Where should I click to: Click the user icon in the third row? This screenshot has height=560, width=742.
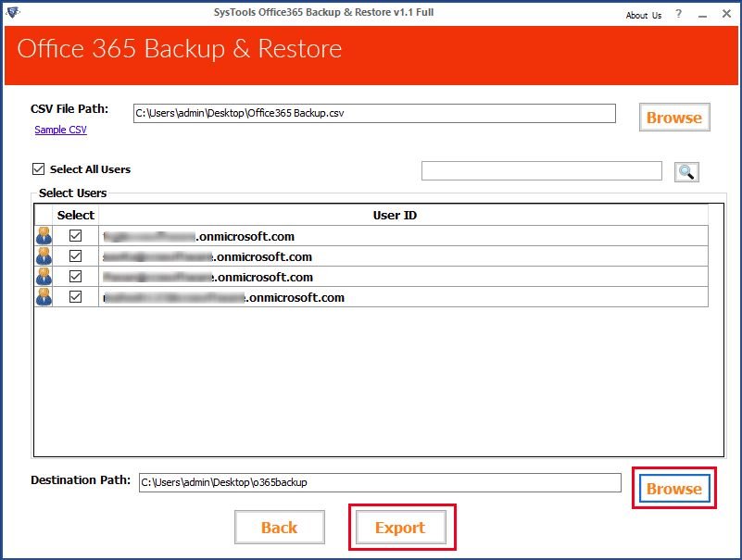pos(44,276)
